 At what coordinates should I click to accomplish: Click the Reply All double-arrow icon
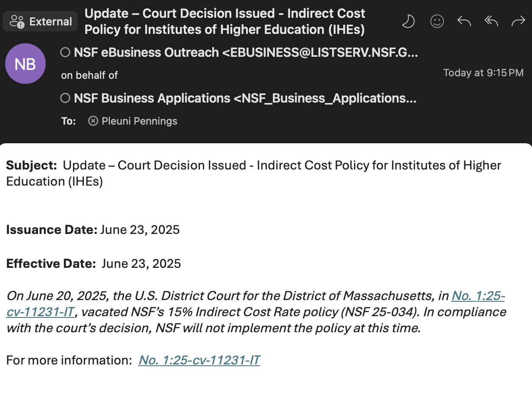click(491, 21)
